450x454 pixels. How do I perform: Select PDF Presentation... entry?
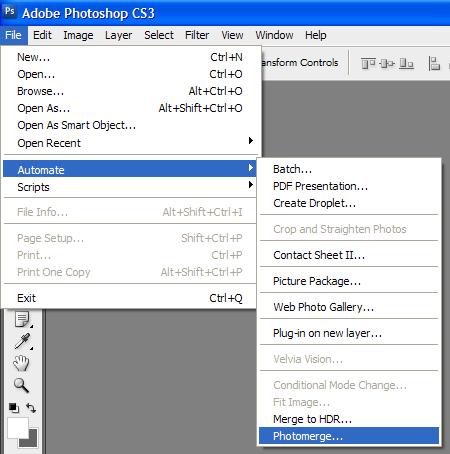349,186
